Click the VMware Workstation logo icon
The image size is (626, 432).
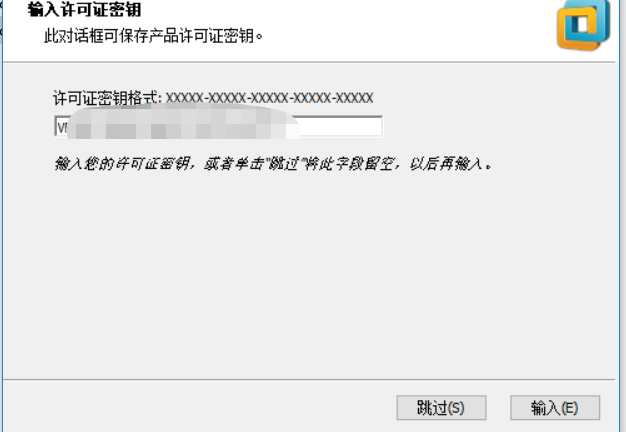[x=584, y=25]
